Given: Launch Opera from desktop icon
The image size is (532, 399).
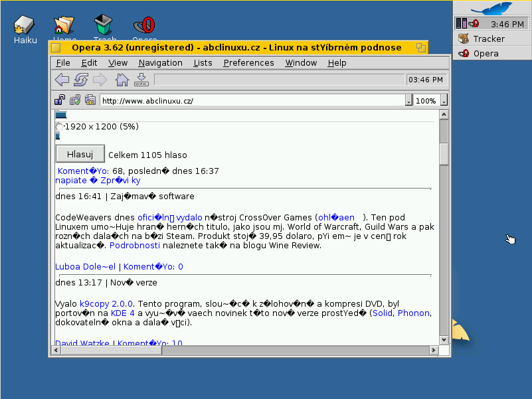Looking at the screenshot, I should tap(145, 27).
